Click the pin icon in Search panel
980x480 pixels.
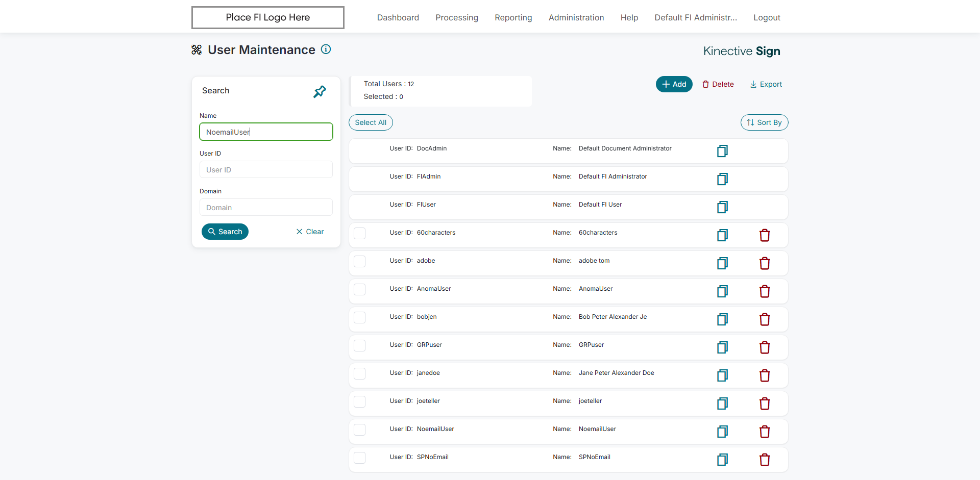[320, 92]
